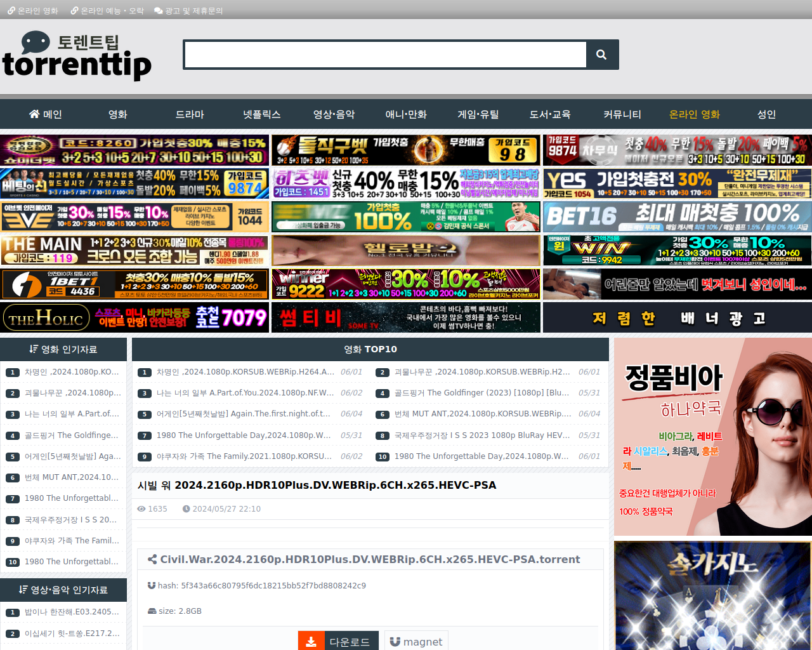Click the 솔카지노 side ad
The image size is (812, 650).
coord(713,595)
